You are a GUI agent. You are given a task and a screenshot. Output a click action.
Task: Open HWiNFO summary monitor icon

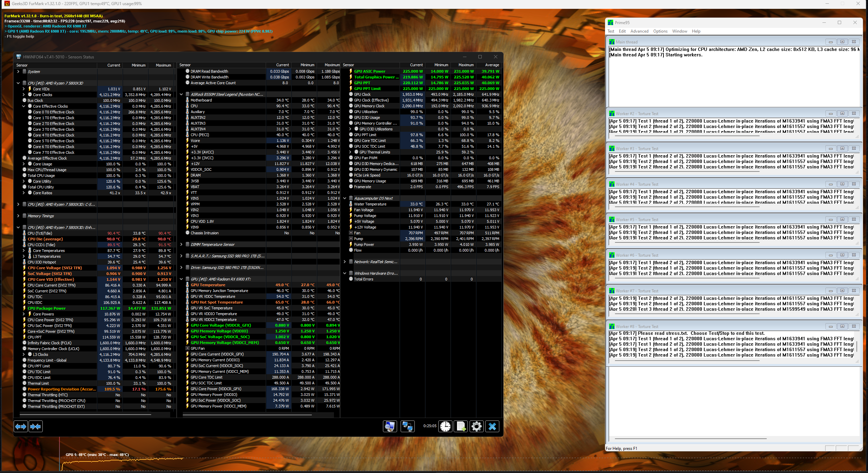click(390, 426)
